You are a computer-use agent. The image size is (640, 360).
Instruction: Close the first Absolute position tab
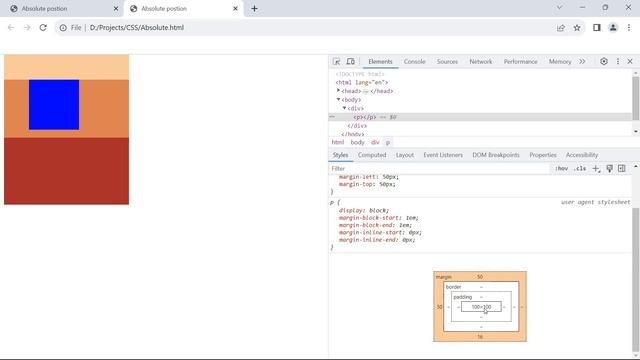(x=116, y=9)
